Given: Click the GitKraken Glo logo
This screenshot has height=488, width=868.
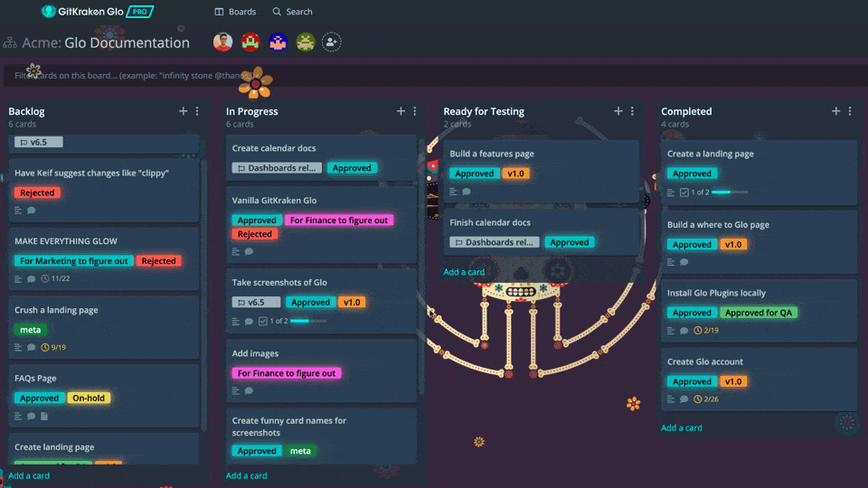Looking at the screenshot, I should click(82, 11).
